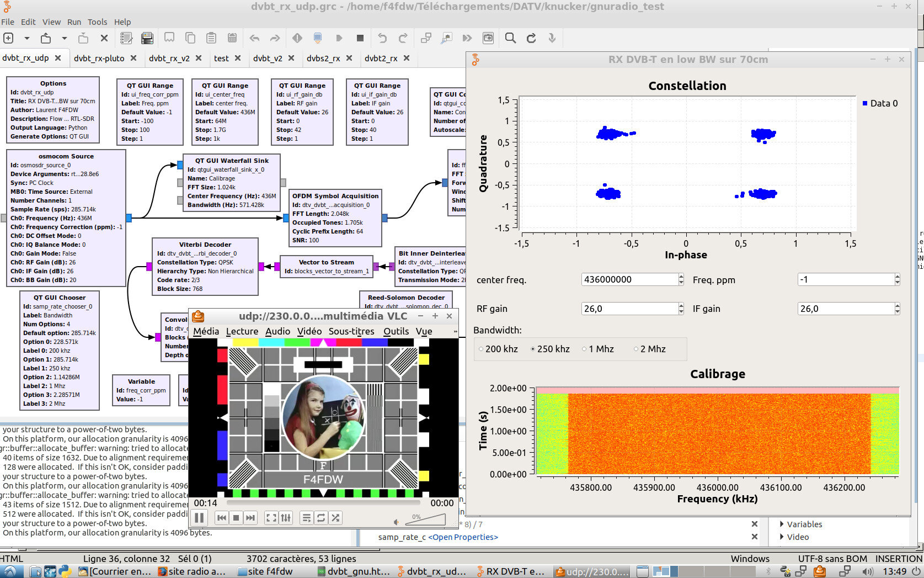This screenshot has height=578, width=924.
Task: Paste blocks using the clipboard toolbar icon
Action: pyautogui.click(x=211, y=38)
